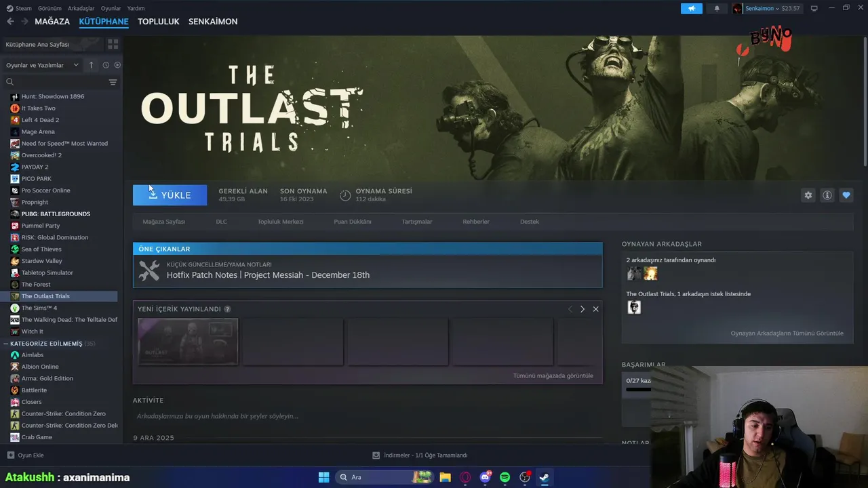Open the announcements megaphone button

[692, 8]
